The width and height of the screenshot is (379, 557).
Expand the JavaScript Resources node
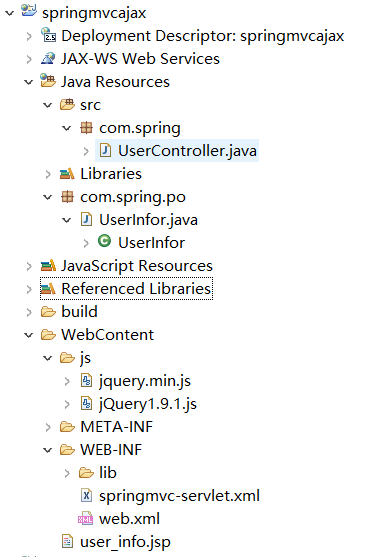[29, 266]
